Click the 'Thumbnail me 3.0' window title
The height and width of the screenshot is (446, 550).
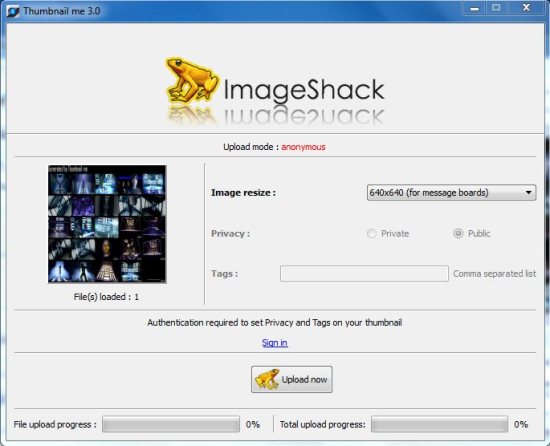[62, 11]
